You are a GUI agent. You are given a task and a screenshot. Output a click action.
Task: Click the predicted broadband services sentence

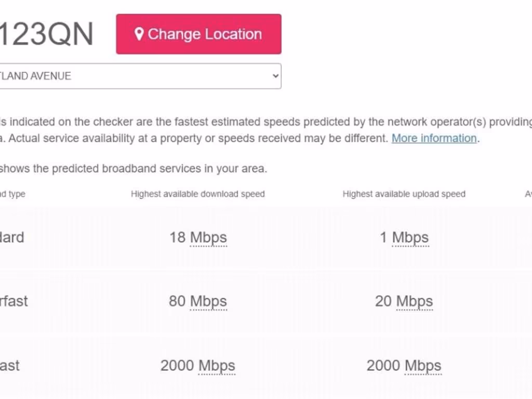(133, 168)
